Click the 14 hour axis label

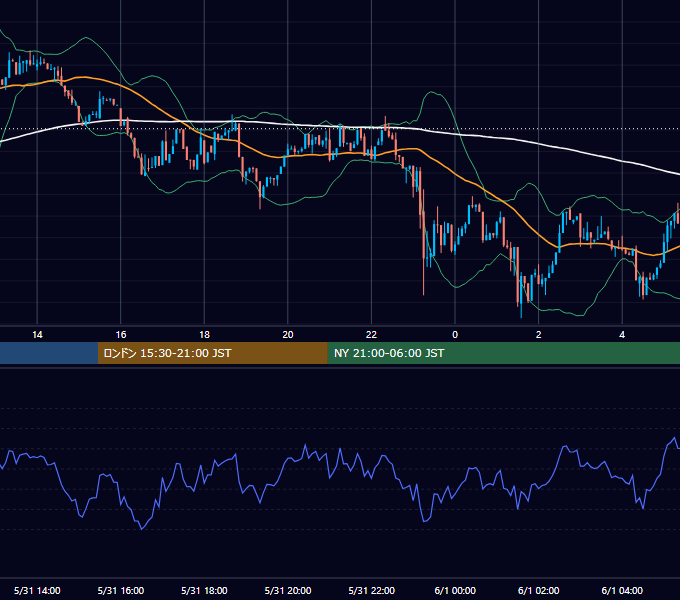pyautogui.click(x=37, y=335)
